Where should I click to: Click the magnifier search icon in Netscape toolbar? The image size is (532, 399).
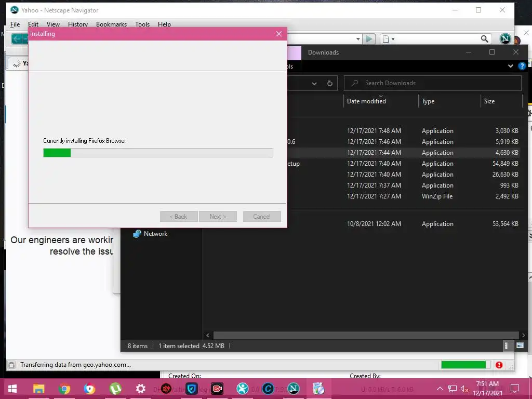point(485,39)
